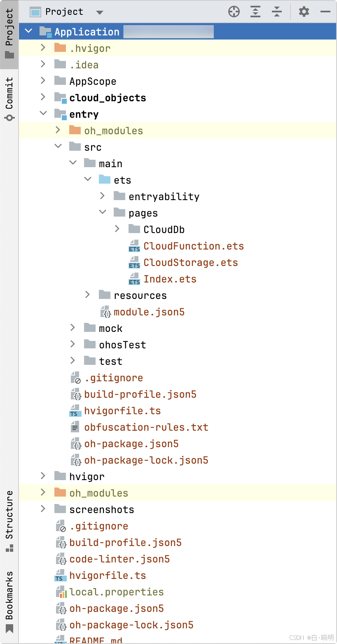
Task: Select local.properties file name
Action: click(x=117, y=592)
